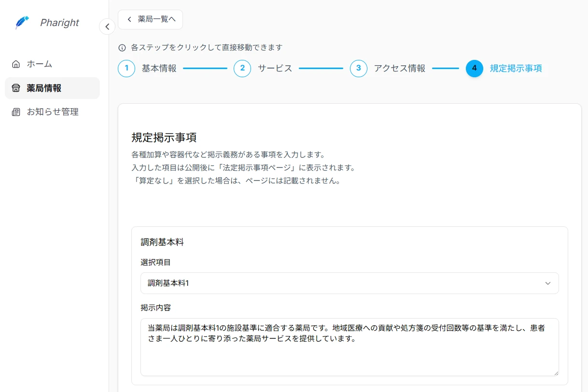Image resolution: width=588 pixels, height=392 pixels.
Task: Click the news document icon in sidebar
Action: tap(16, 112)
